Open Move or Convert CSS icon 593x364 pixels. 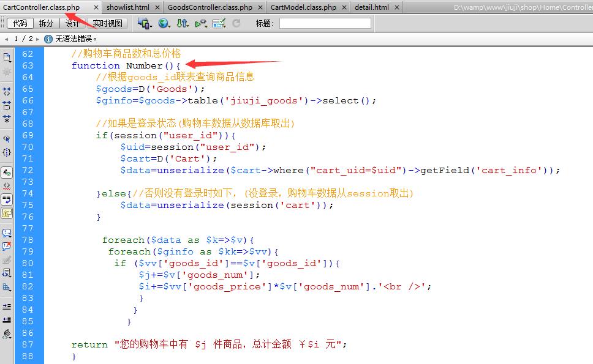[x=7, y=287]
